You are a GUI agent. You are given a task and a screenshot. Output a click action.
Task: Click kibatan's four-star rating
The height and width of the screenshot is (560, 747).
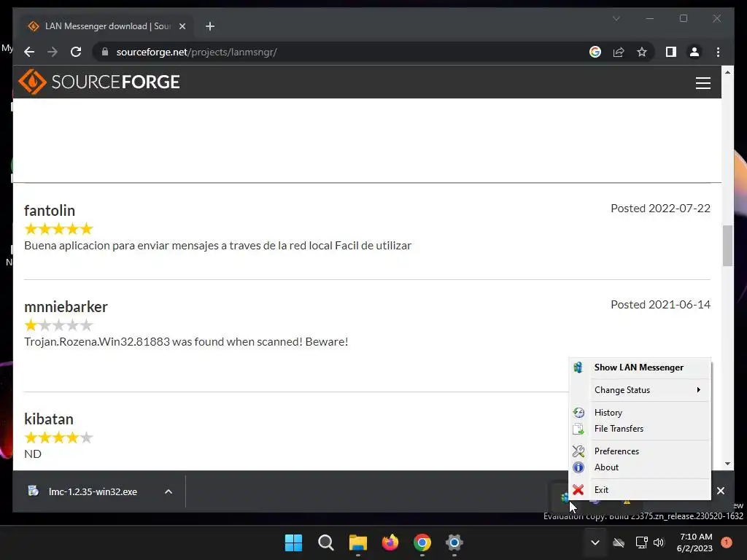[58, 437]
